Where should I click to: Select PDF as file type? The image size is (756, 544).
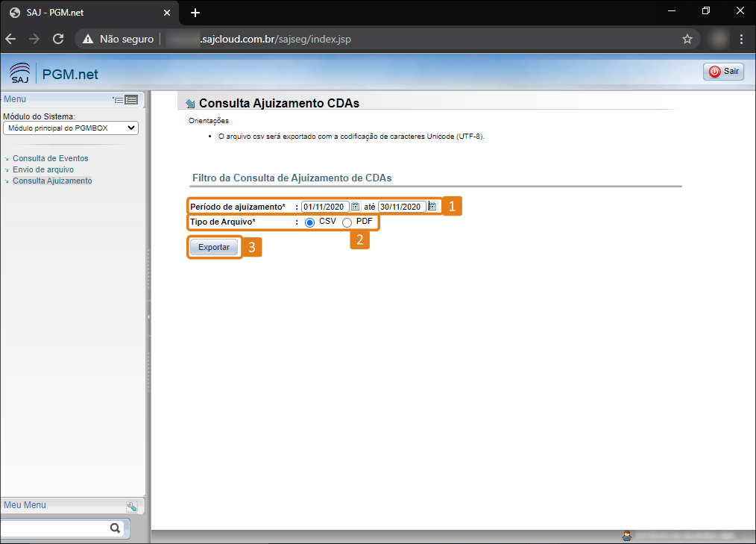coord(347,222)
